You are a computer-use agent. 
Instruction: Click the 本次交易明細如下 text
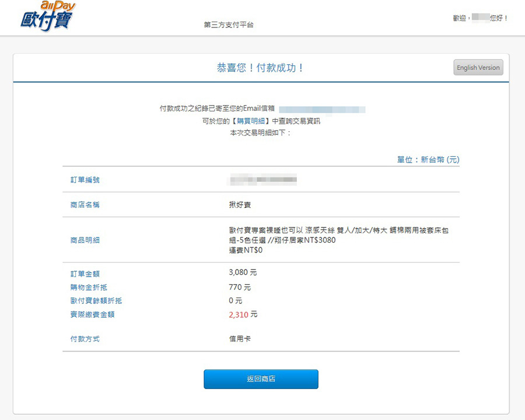click(x=260, y=133)
